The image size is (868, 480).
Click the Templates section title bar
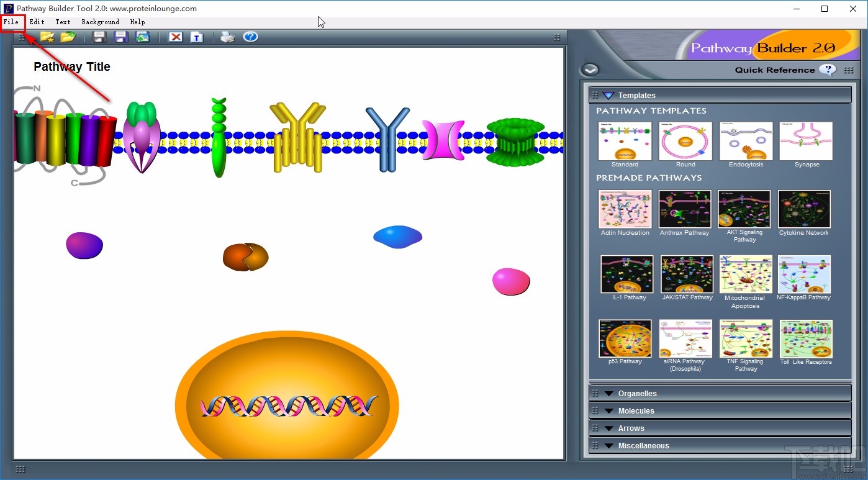(x=720, y=95)
